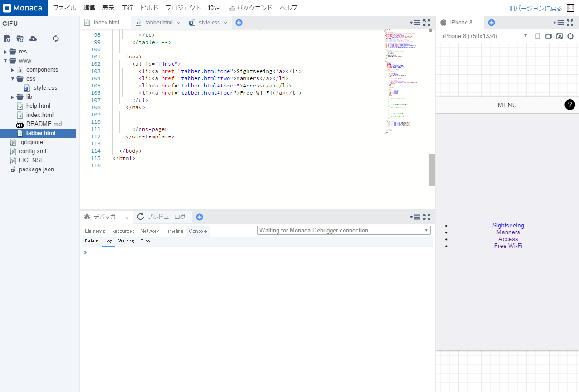Switch to the プレビューログ tab
The width and height of the screenshot is (579, 392).
(162, 217)
